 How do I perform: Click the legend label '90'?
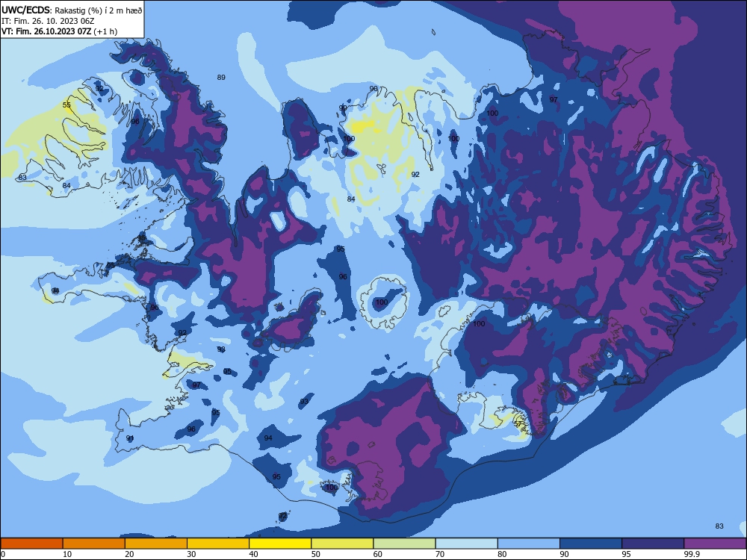click(x=565, y=554)
